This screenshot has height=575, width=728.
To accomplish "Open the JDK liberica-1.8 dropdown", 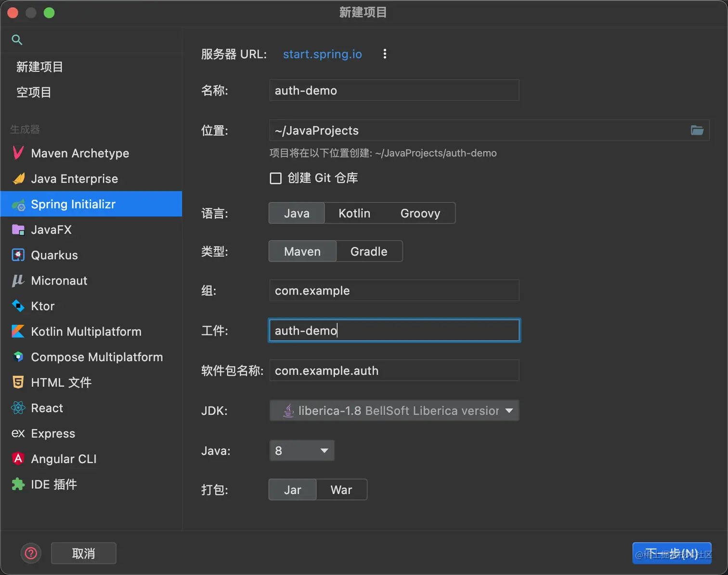I will coord(394,411).
